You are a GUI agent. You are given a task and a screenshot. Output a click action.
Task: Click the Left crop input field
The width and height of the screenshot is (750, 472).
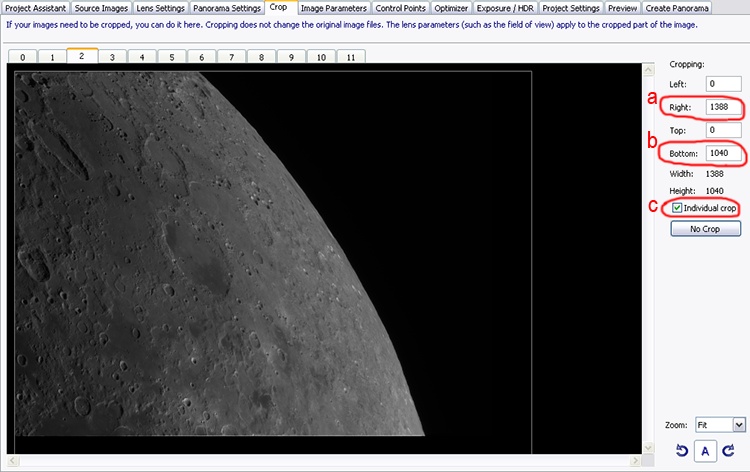(x=722, y=83)
